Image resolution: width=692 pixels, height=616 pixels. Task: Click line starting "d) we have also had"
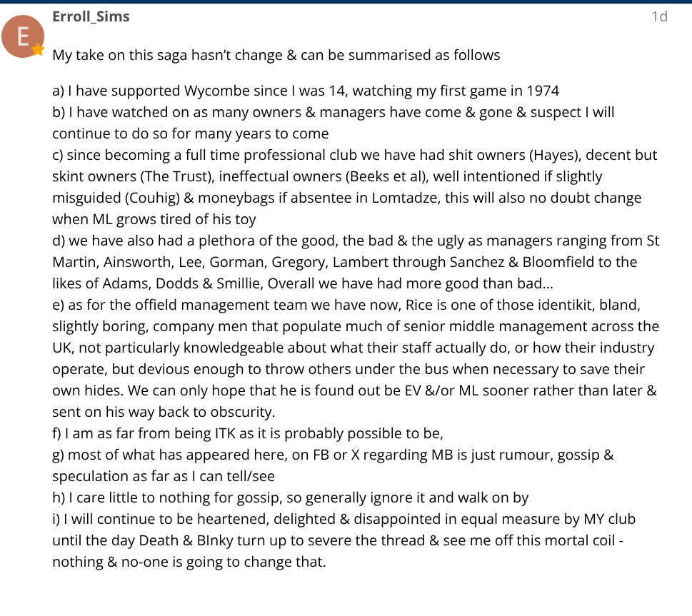[x=356, y=241]
